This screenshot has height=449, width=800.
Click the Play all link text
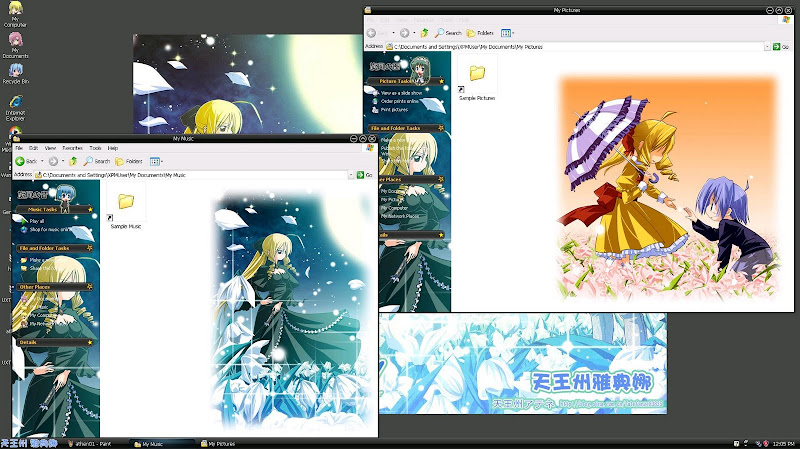pos(37,221)
